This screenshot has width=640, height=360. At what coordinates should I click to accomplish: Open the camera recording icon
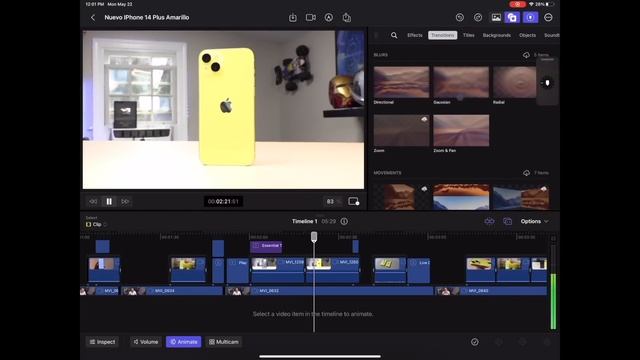[x=311, y=18]
